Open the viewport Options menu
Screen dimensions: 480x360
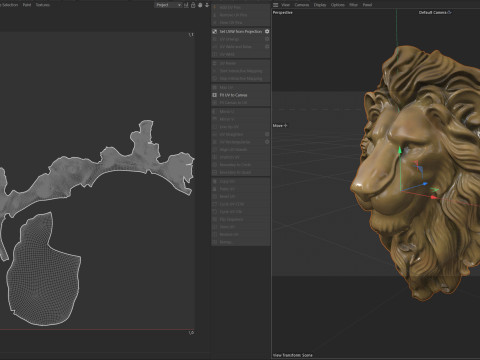pos(338,5)
